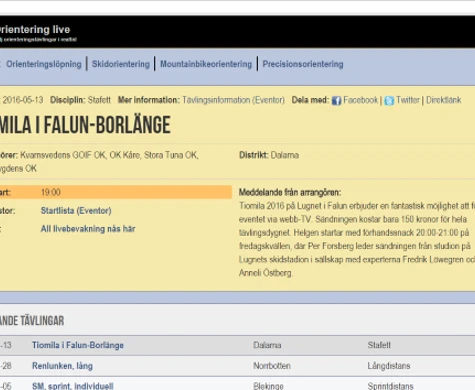Click the Blekinge district cell
The height and width of the screenshot is (390, 475).
tap(268, 386)
